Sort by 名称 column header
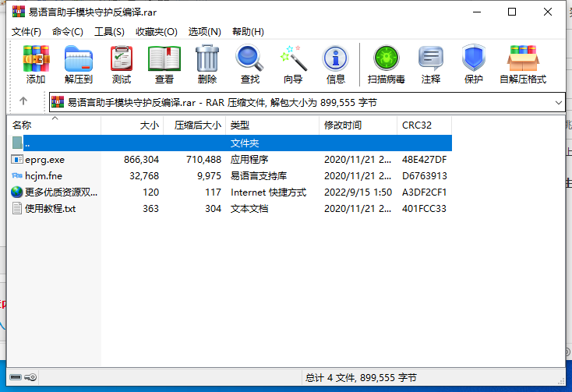This screenshot has height=392, width=572. click(x=54, y=125)
